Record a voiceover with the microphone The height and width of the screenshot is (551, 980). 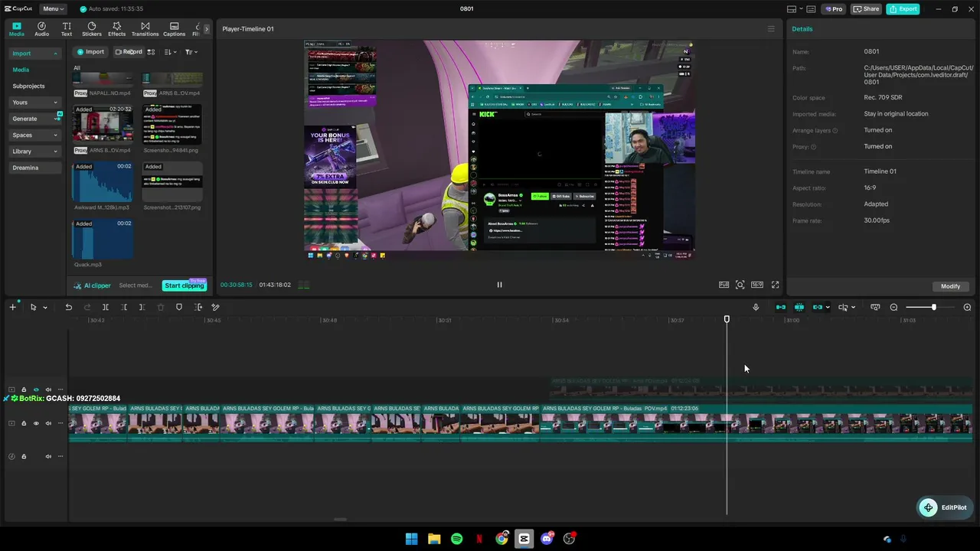(756, 307)
